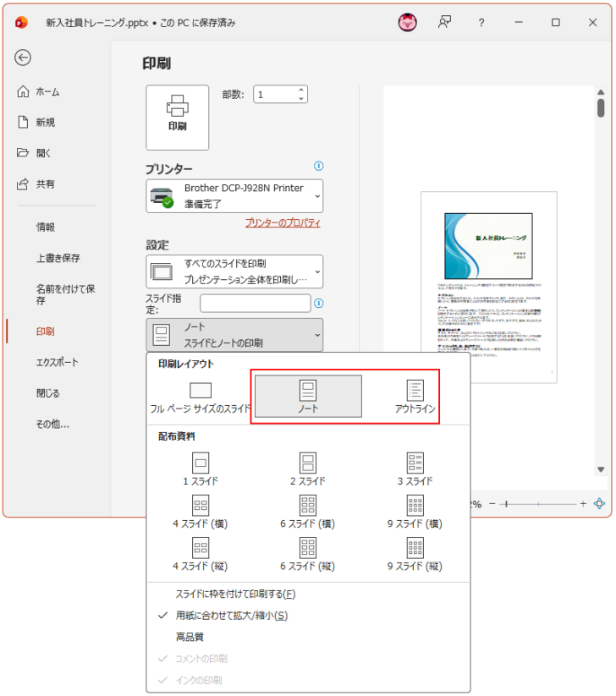Enable スライドに枠を付けて印刷する option

coord(235,595)
